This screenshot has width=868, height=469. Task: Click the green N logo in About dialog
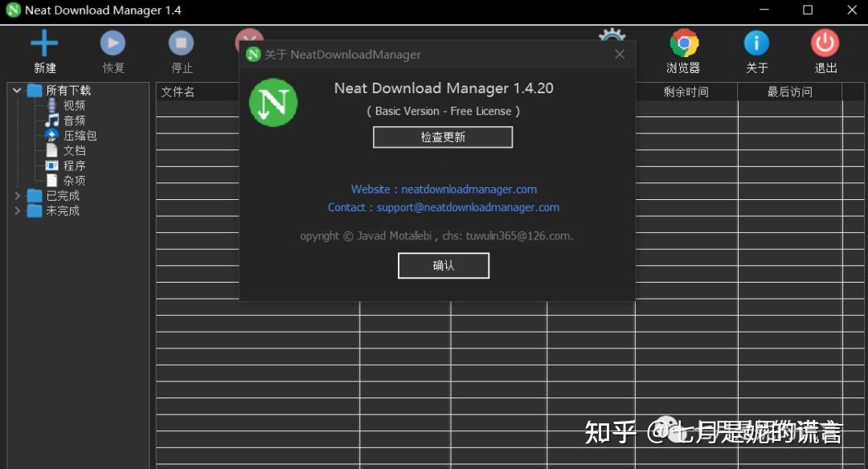[x=273, y=103]
